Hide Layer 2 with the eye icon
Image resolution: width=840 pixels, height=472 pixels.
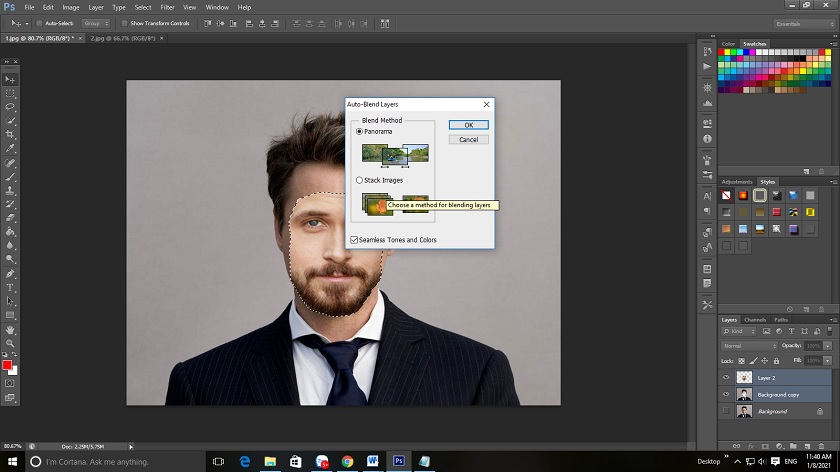pyautogui.click(x=726, y=378)
